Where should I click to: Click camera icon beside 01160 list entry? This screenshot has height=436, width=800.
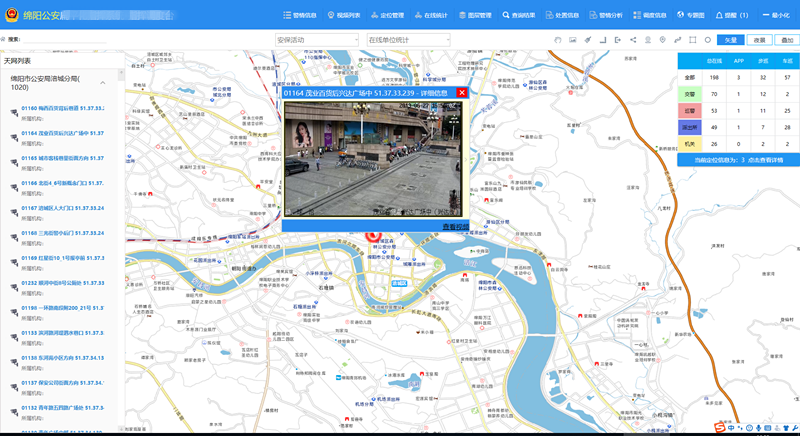(x=14, y=112)
